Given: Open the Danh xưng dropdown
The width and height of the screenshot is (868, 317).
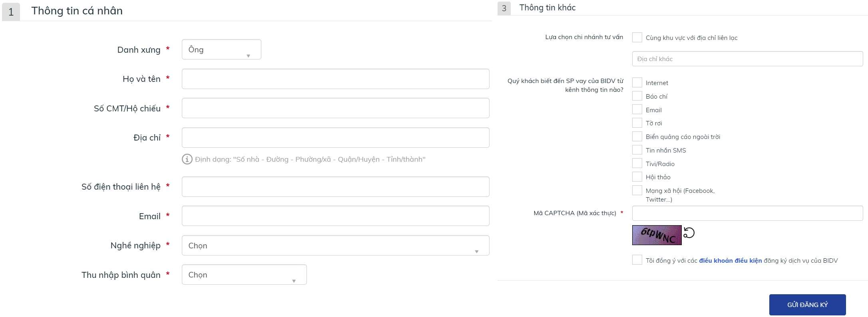Looking at the screenshot, I should pos(221,50).
